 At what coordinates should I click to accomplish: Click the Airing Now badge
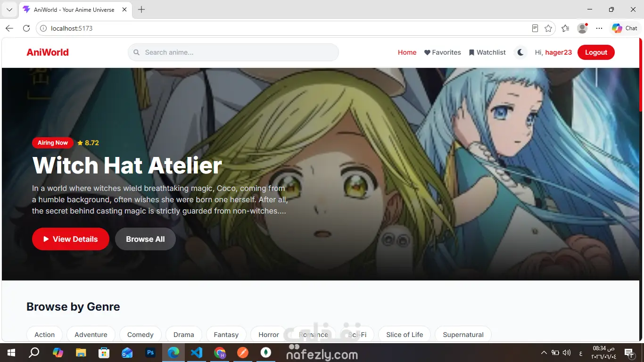point(53,143)
